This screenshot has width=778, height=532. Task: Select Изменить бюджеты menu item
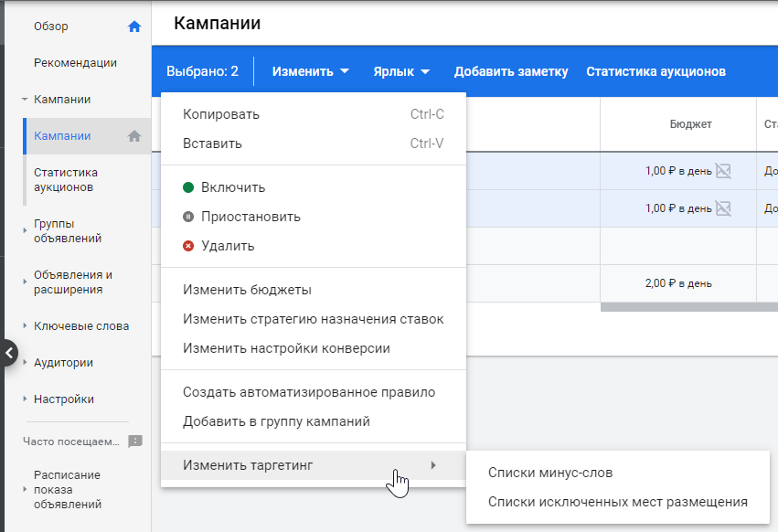(247, 290)
